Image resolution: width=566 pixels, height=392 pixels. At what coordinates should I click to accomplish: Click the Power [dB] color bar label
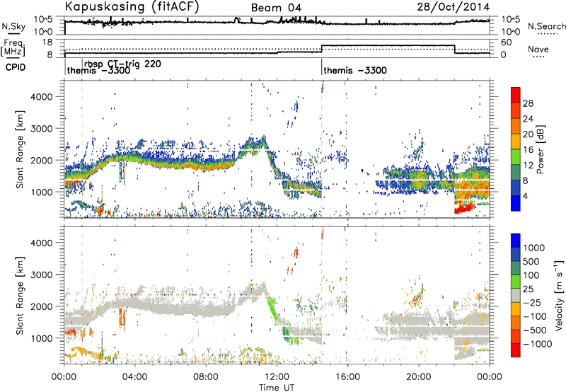coord(541,149)
